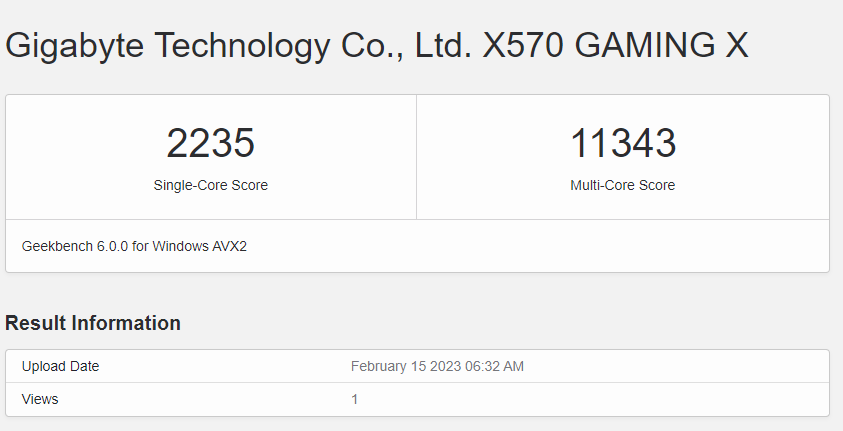Click the 2235 single-core score number
The image size is (843, 431).
click(x=210, y=144)
